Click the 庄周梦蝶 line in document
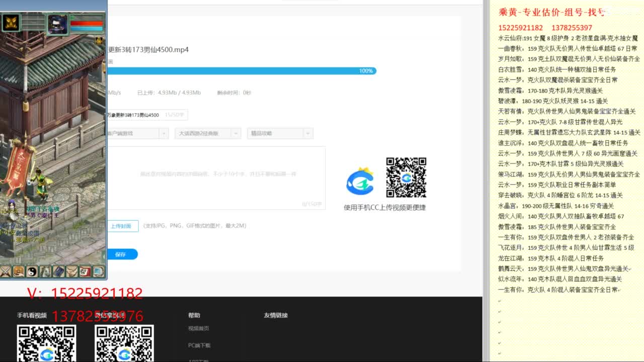 (x=569, y=133)
